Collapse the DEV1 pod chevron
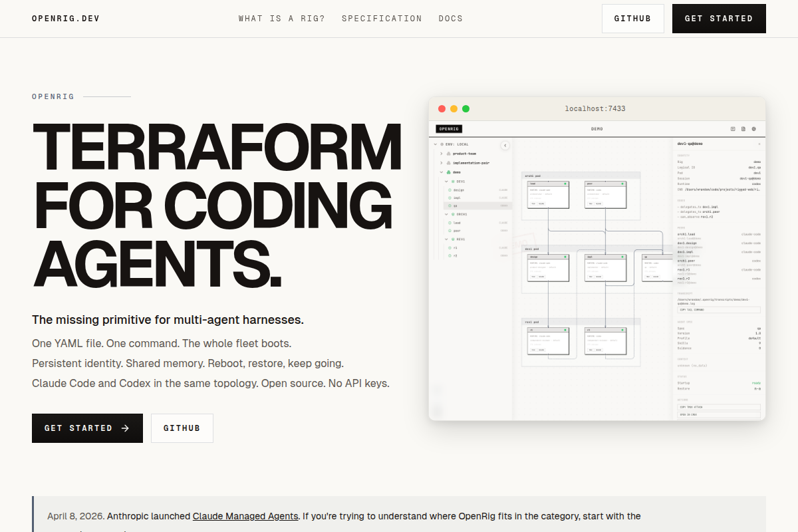Screen dimensions: 798x532 tap(447, 182)
